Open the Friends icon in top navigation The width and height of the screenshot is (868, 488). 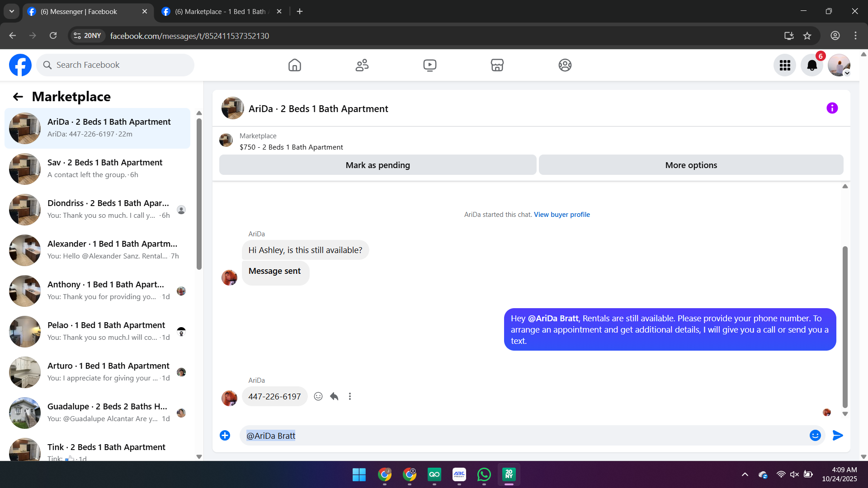tap(362, 65)
